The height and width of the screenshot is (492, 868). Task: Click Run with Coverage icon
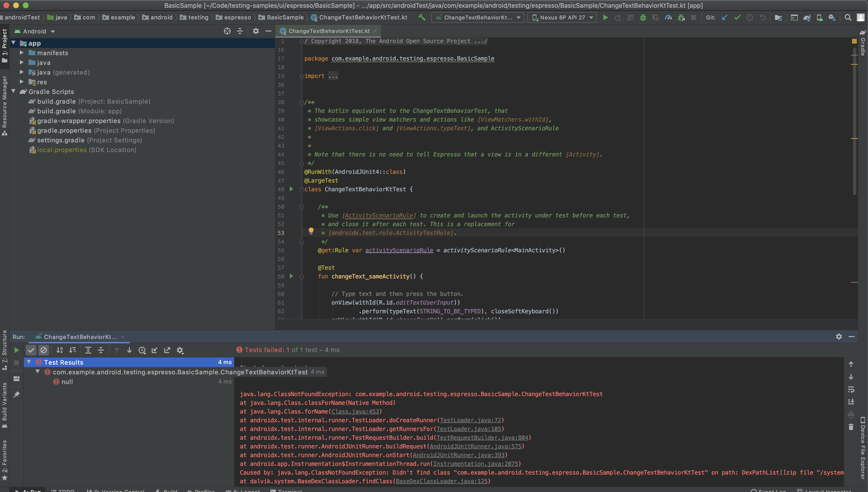pos(656,18)
